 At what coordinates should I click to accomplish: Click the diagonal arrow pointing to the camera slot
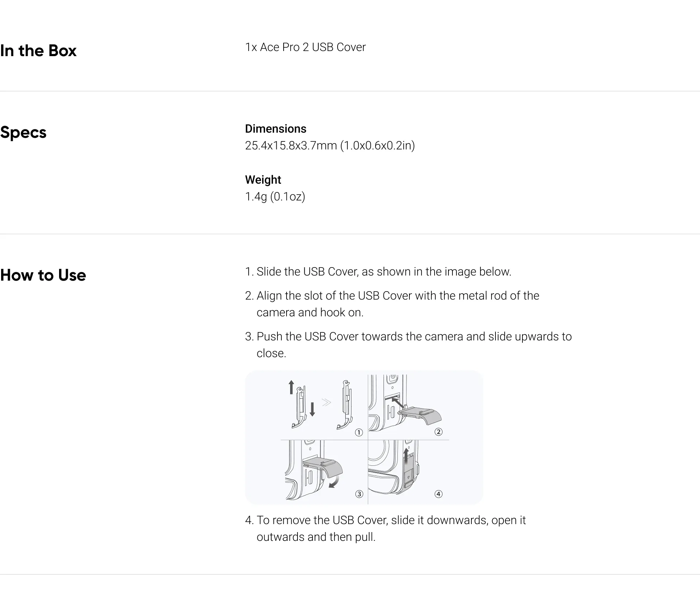click(397, 403)
